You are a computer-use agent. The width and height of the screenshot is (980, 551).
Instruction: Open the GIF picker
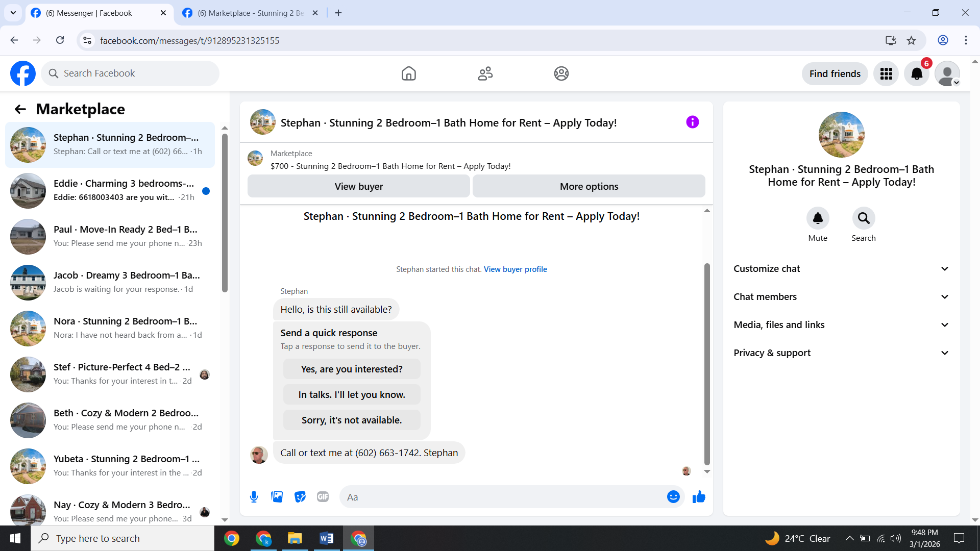click(x=323, y=497)
